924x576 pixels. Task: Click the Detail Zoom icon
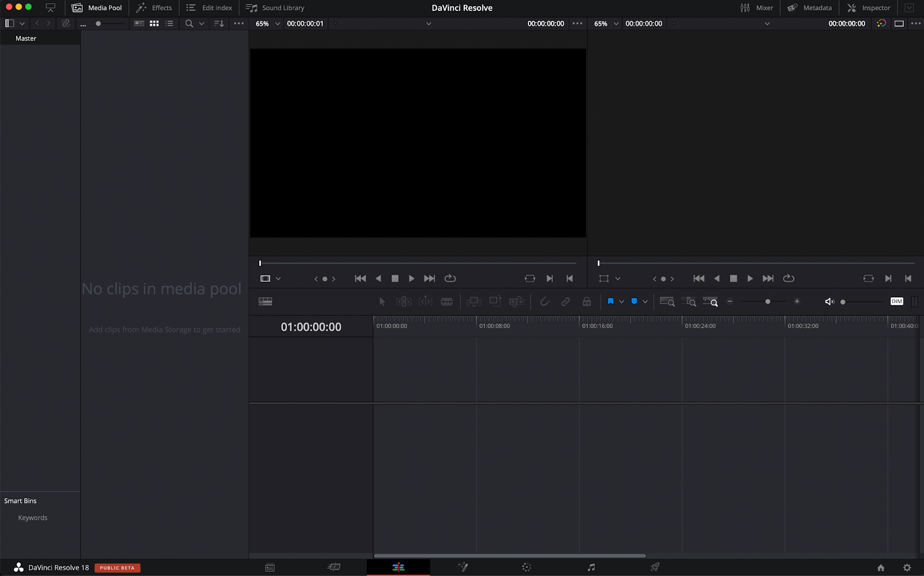coord(688,301)
